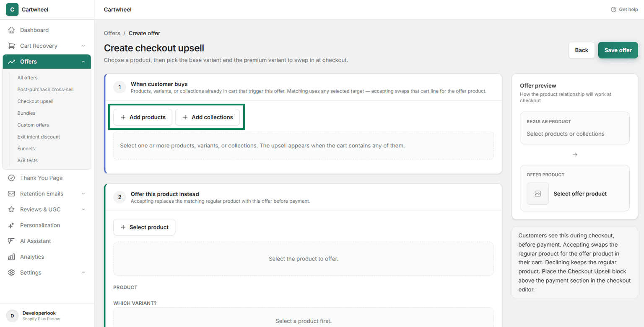Click the Shopify Plus Partner subtitle
This screenshot has width=644, height=327.
coord(42,319)
